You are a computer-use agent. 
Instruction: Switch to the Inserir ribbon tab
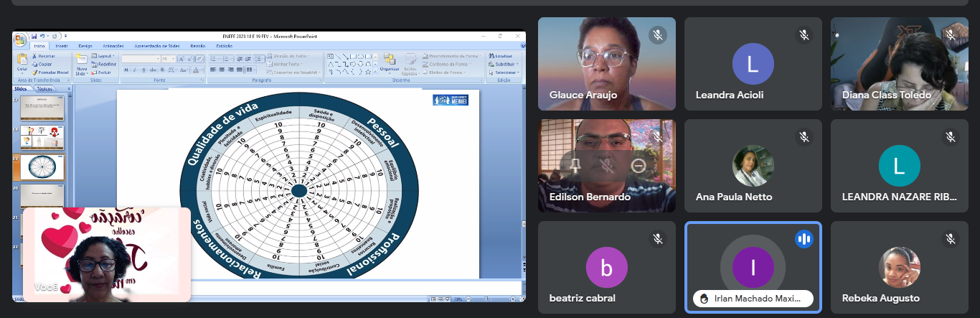62,46
